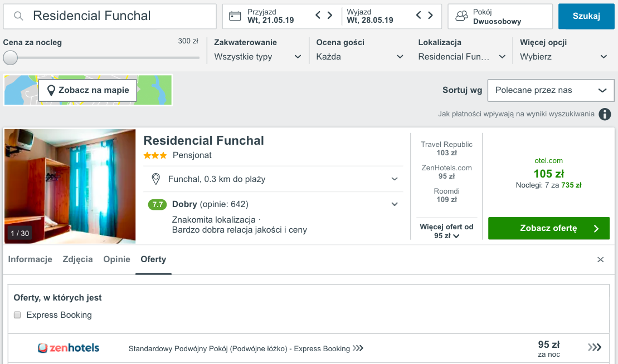Open the Zakwaterowanie dropdown
Screen dimensions: 618x364
tap(257, 57)
